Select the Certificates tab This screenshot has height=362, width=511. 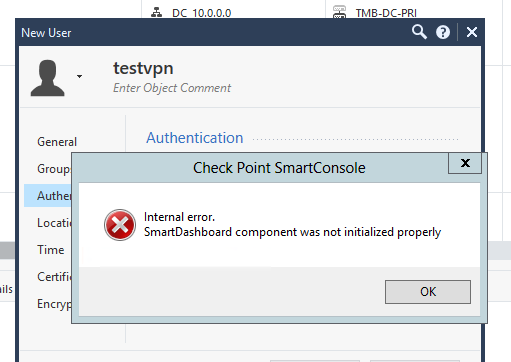coord(54,277)
